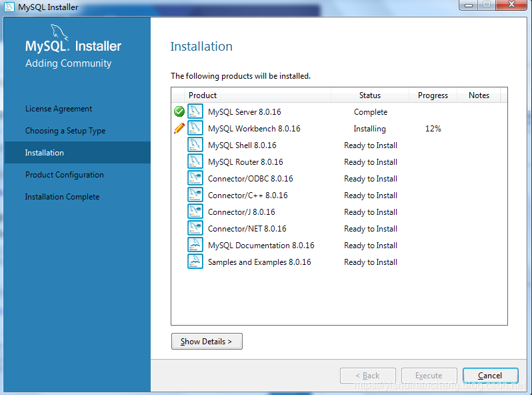Click the green checkmark next to MySQL Server

(179, 111)
